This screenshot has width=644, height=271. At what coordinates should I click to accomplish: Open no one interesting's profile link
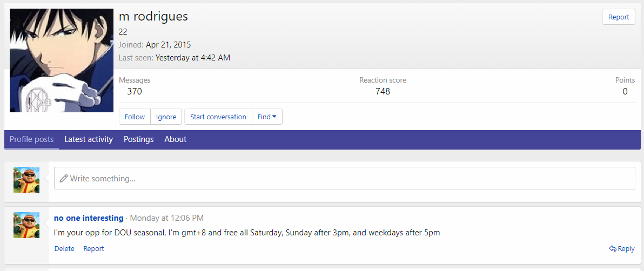(x=89, y=218)
